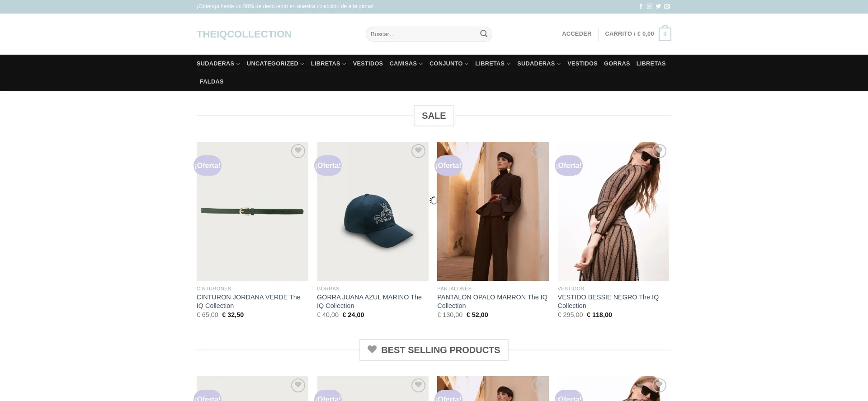
Task: Click the THEIQCOLLECTION site logo
Action: 244,34
